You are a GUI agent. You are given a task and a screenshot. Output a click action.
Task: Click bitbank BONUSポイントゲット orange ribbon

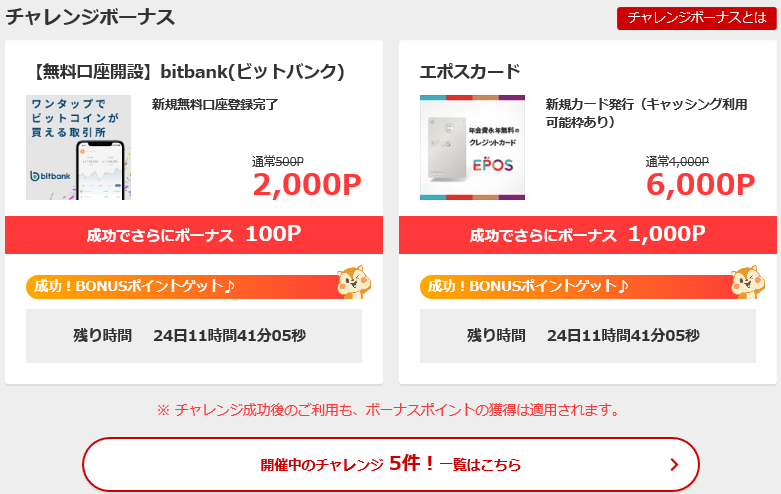point(187,286)
